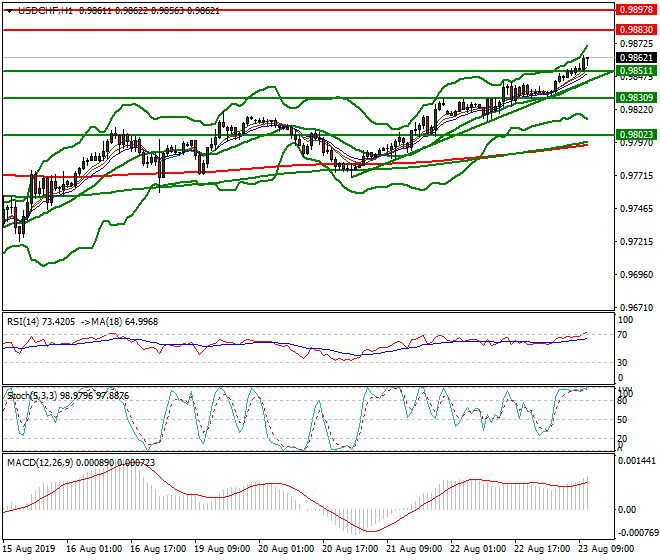This screenshot has height=560, width=660.
Task: Click the 0.96960 price axis value
Action: [637, 275]
